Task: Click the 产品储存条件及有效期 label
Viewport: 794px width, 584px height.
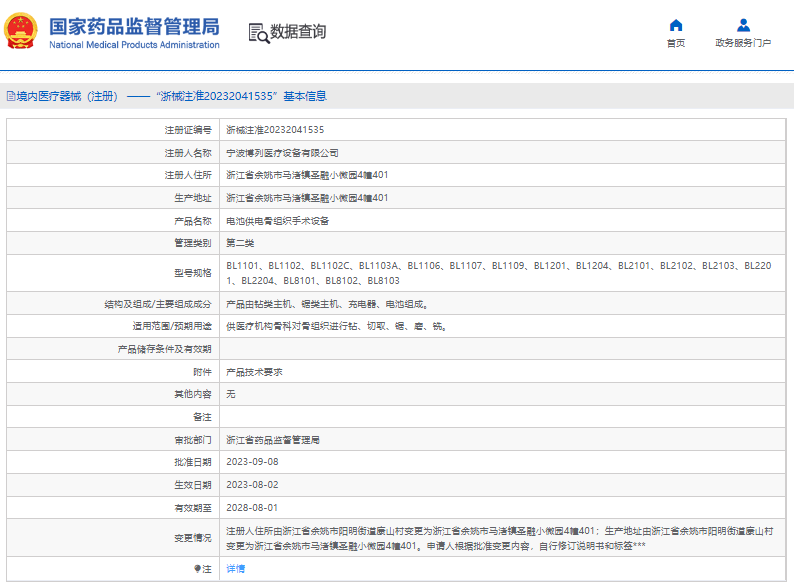Action: 165,349
